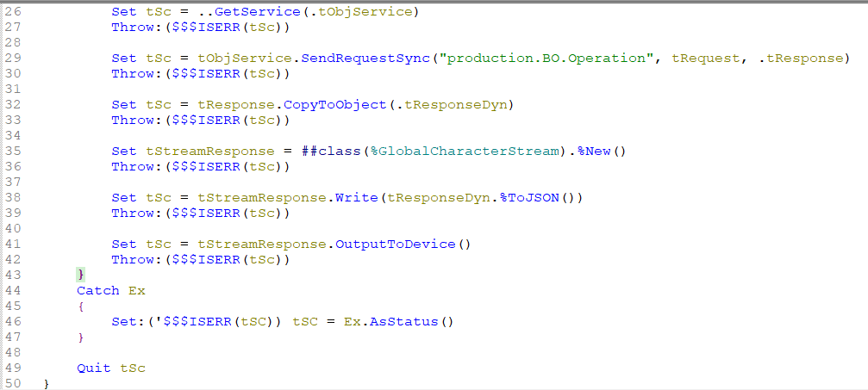The height and width of the screenshot is (390, 868).
Task: Click the Throw statement on line 33
Action: pos(200,120)
